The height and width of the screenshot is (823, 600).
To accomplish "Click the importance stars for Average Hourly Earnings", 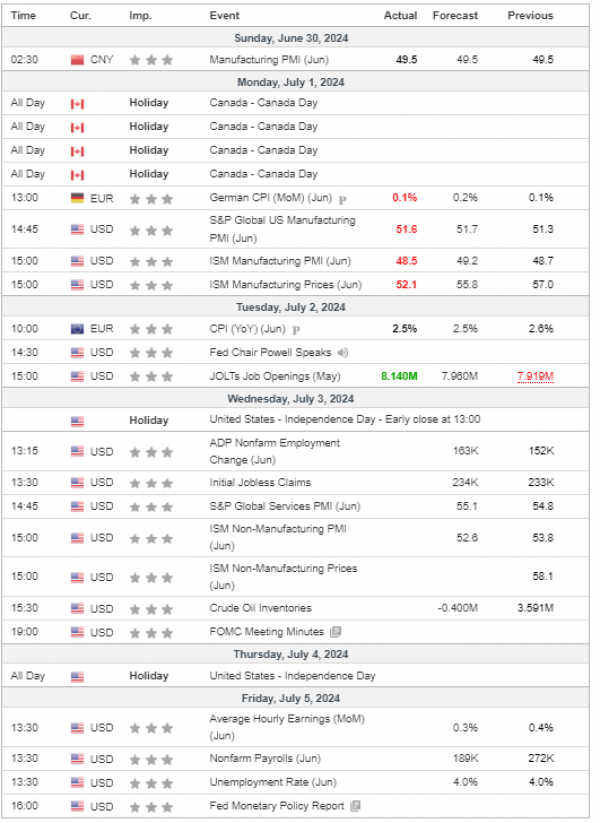I will point(151,728).
